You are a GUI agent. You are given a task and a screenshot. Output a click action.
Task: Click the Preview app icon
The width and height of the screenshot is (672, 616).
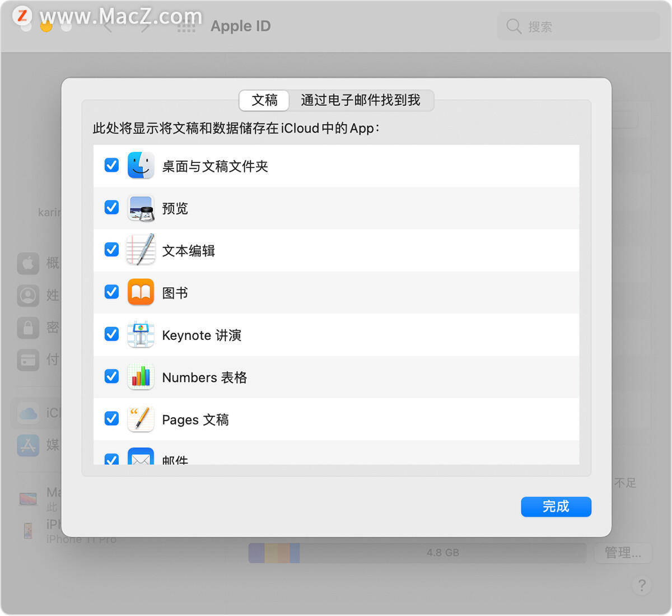pos(141,208)
